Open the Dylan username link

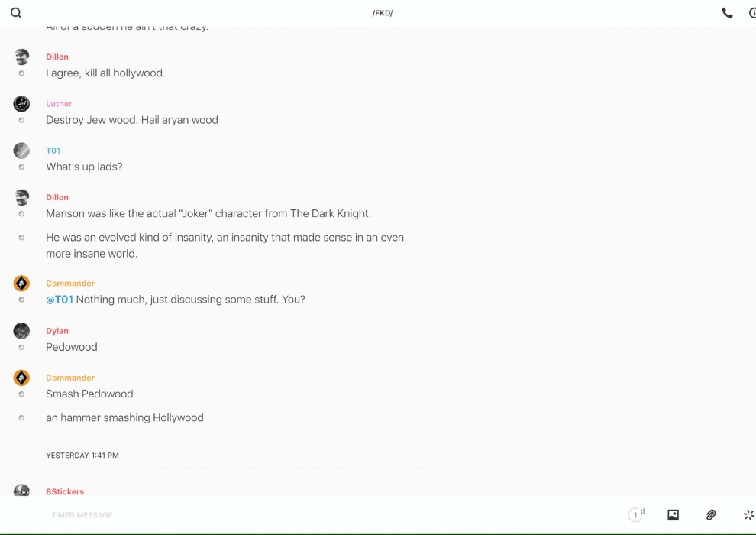57,331
